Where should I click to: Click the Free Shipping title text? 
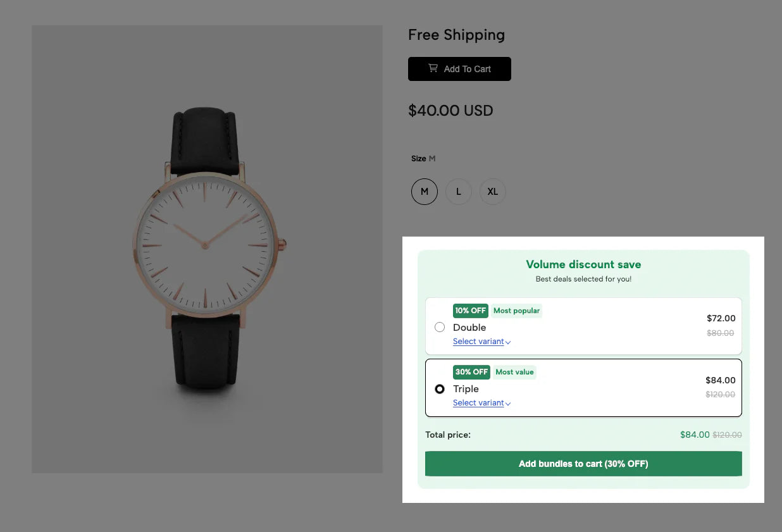point(456,35)
